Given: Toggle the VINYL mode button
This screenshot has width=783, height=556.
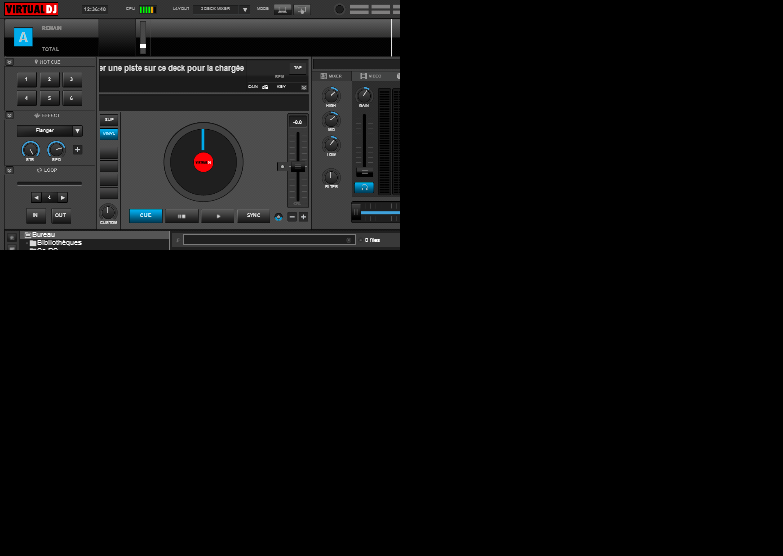Looking at the screenshot, I should pos(109,134).
